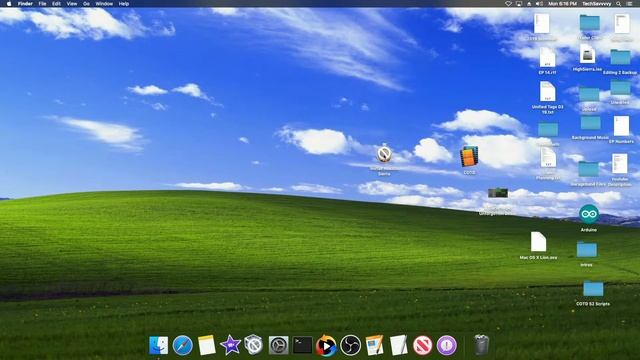Open the View menu
The image size is (640, 360).
coord(72,4)
